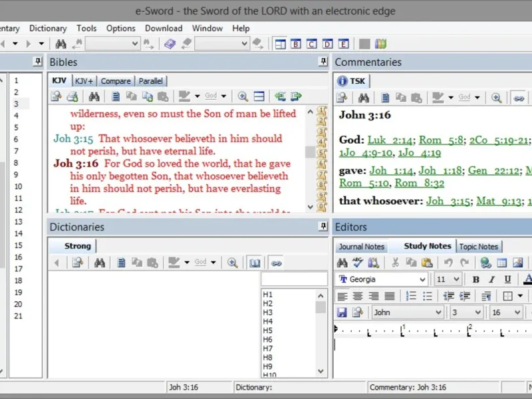Open the Tools menu

pyautogui.click(x=86, y=29)
